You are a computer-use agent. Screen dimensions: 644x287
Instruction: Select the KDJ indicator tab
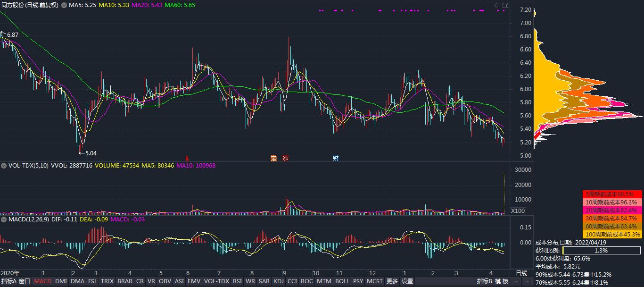[279, 281]
